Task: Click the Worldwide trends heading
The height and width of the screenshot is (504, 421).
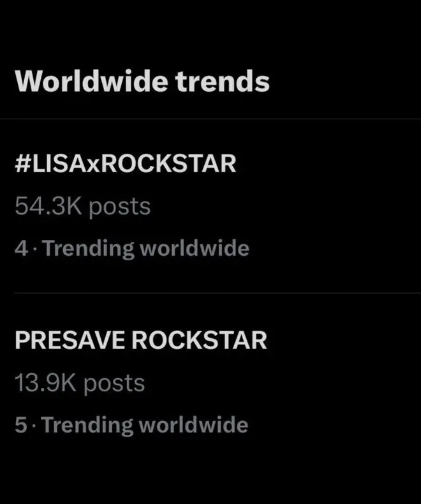Action: click(x=142, y=82)
